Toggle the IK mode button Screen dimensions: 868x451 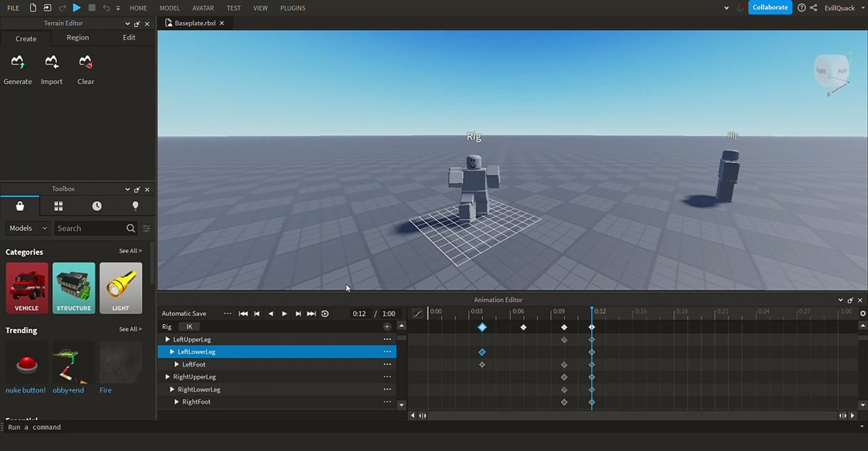189,326
